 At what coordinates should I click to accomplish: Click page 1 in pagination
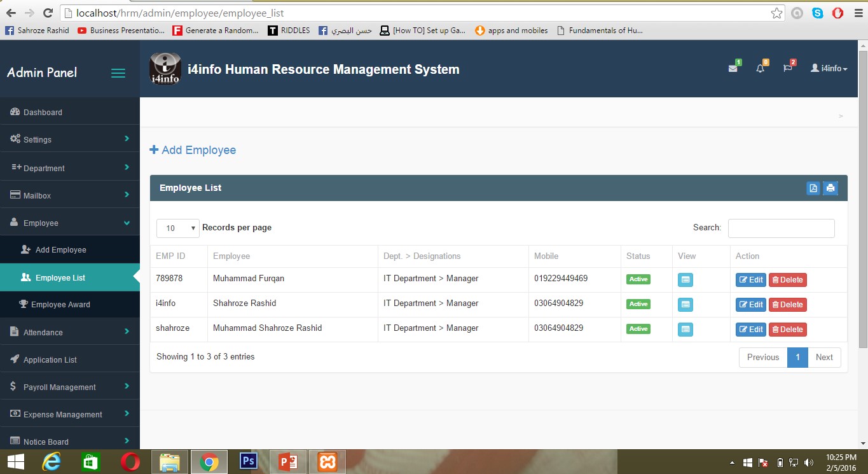point(797,357)
